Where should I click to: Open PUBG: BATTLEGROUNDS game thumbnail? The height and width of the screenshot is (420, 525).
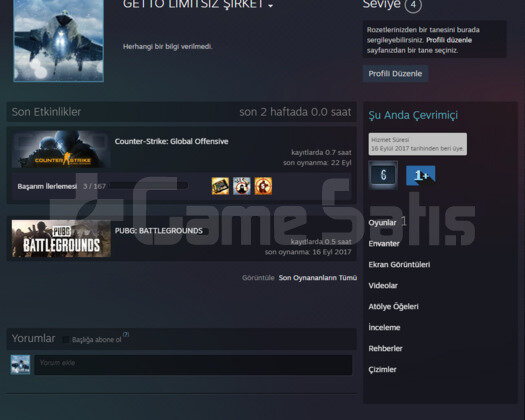pos(61,238)
